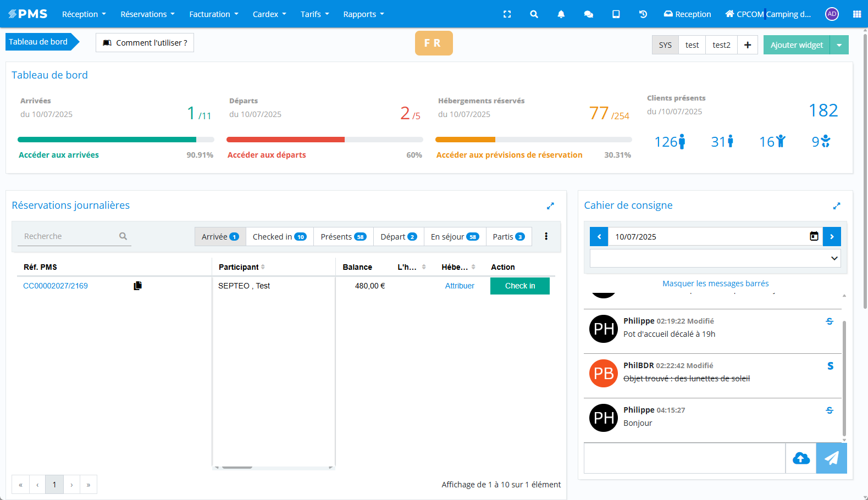
Task: Open the chat messages icon
Action: (588, 14)
